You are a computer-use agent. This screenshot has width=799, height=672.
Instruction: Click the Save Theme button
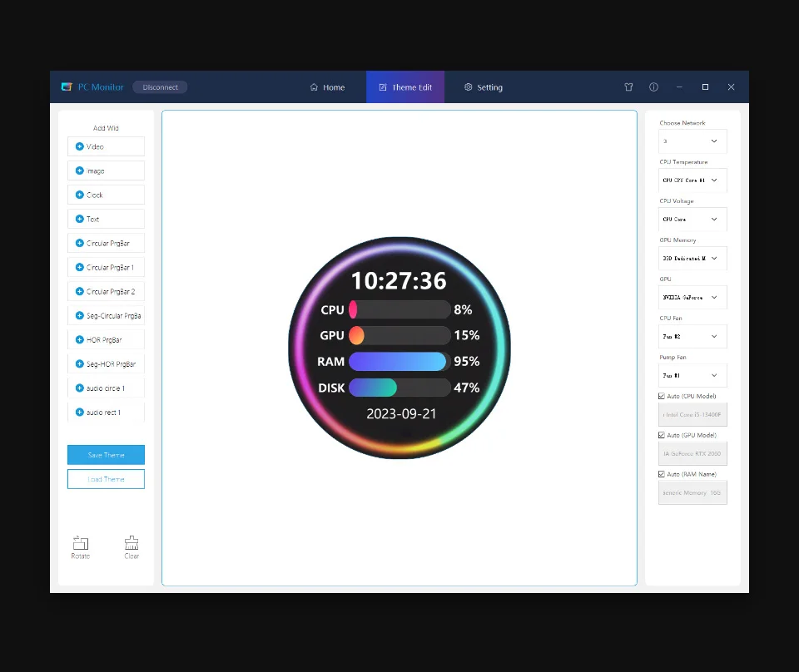click(106, 455)
